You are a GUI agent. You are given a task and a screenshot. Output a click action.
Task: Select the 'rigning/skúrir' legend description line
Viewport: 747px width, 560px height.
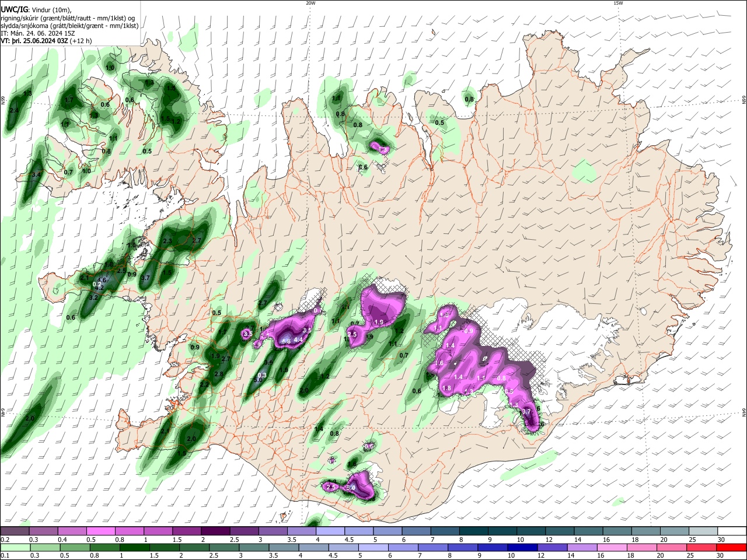(x=67, y=17)
